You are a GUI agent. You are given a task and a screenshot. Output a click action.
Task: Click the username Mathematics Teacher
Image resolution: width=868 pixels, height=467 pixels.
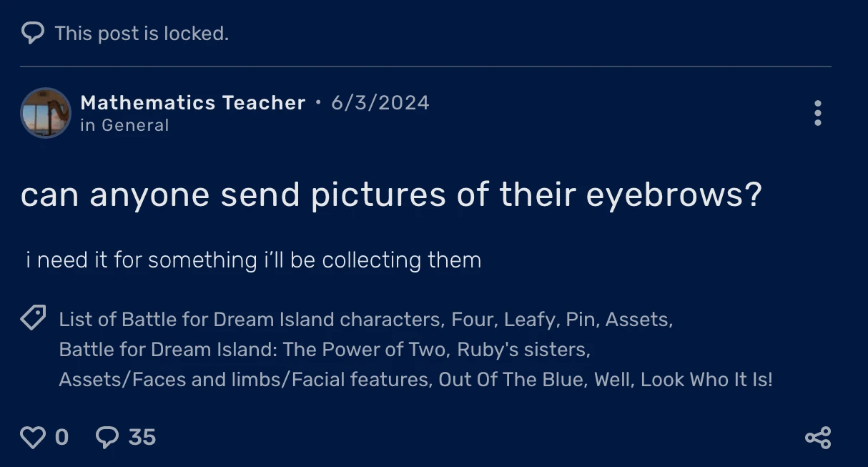click(x=192, y=102)
